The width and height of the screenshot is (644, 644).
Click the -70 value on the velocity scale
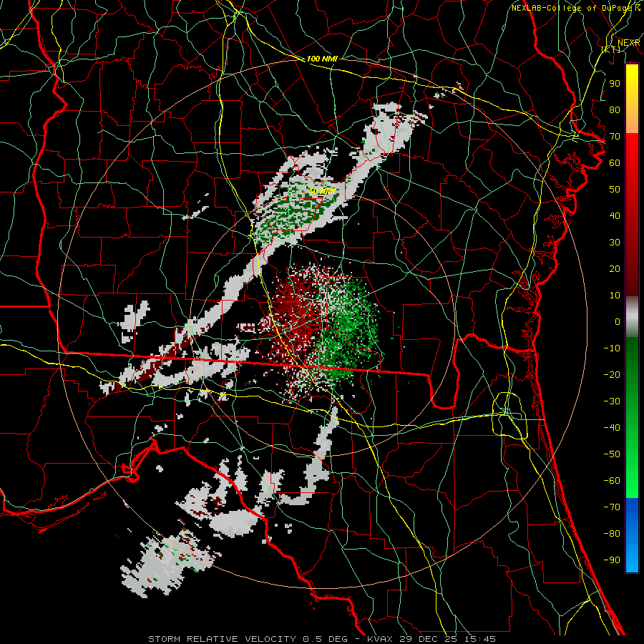612,507
